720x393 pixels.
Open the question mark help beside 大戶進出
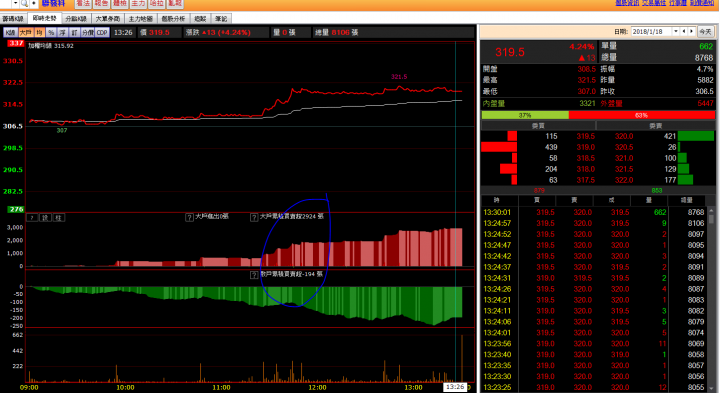coord(189,217)
